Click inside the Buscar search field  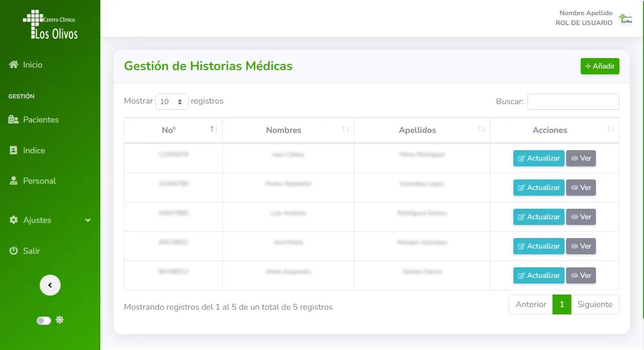[573, 101]
